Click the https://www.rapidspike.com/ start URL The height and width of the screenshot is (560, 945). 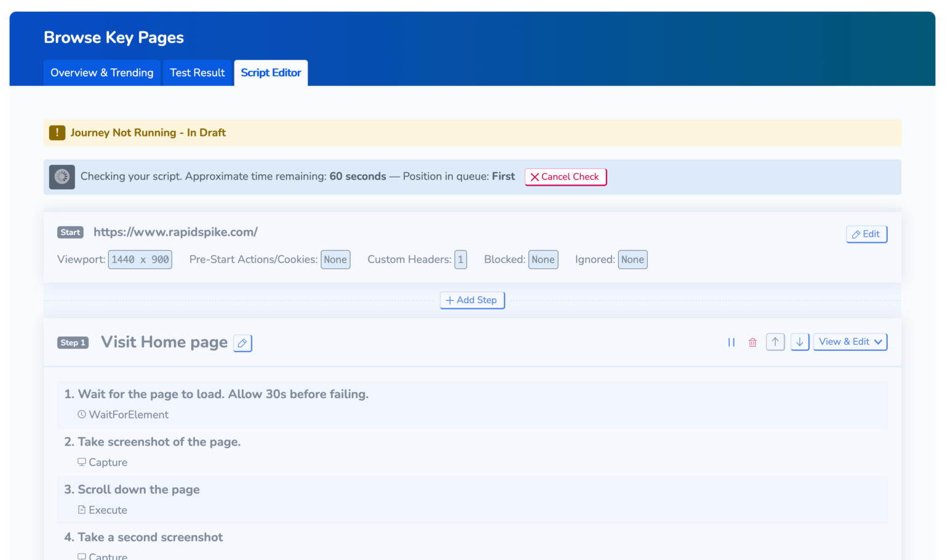point(175,232)
